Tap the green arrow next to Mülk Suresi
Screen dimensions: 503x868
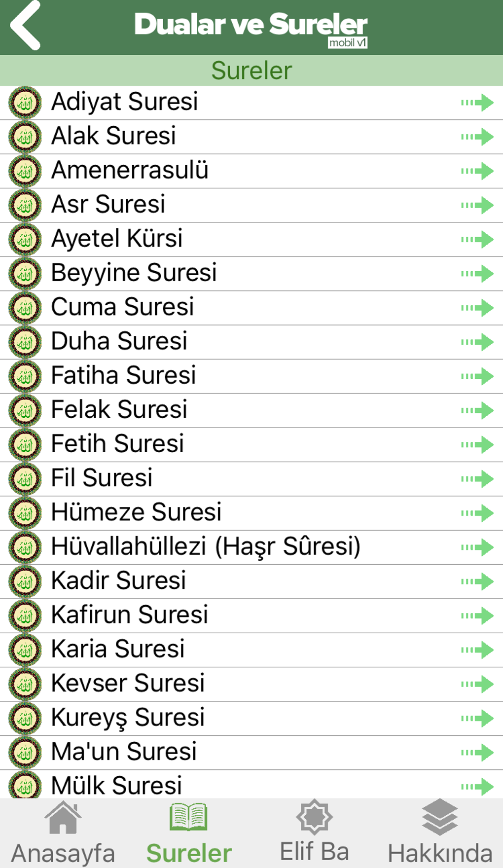coord(476,785)
